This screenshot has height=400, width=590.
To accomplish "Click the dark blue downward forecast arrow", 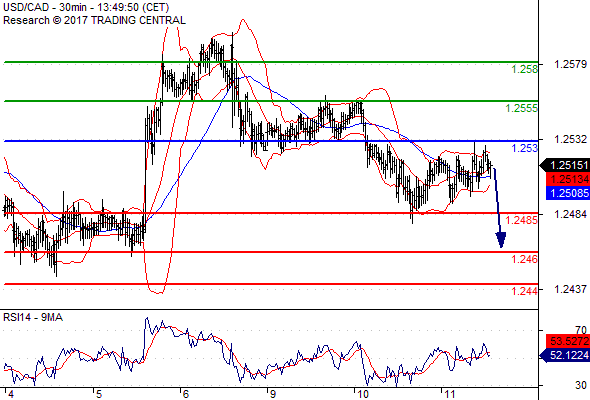I will pyautogui.click(x=499, y=208).
